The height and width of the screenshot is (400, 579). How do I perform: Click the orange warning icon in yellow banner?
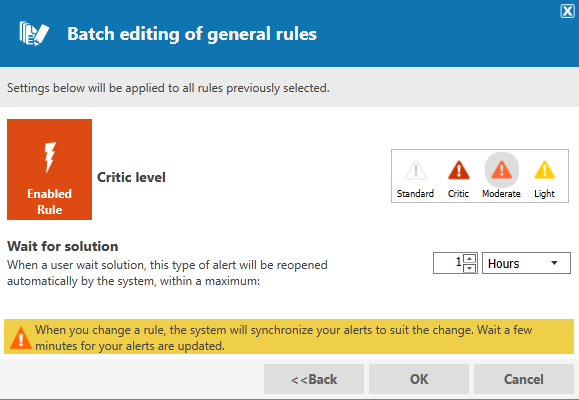click(x=21, y=338)
